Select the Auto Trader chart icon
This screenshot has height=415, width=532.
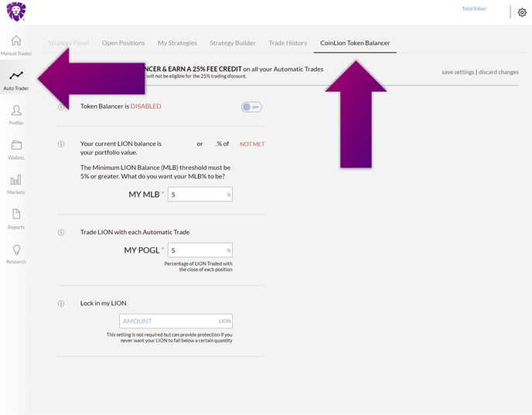point(16,75)
